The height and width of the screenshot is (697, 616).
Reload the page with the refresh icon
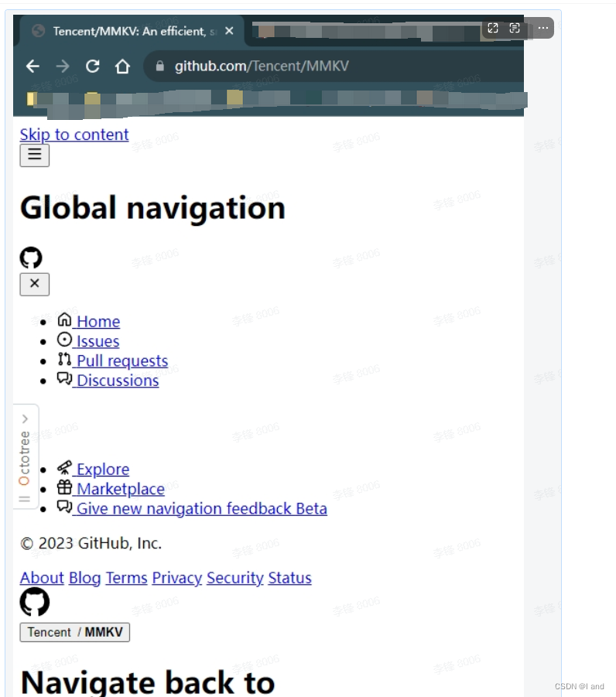(93, 67)
